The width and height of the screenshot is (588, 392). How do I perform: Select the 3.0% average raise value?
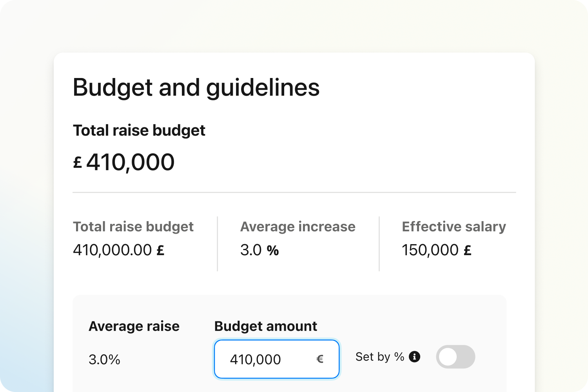[104, 359]
